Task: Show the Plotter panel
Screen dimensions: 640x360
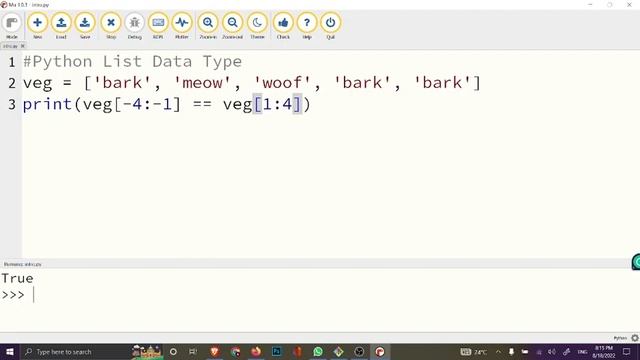Action: tap(182, 26)
